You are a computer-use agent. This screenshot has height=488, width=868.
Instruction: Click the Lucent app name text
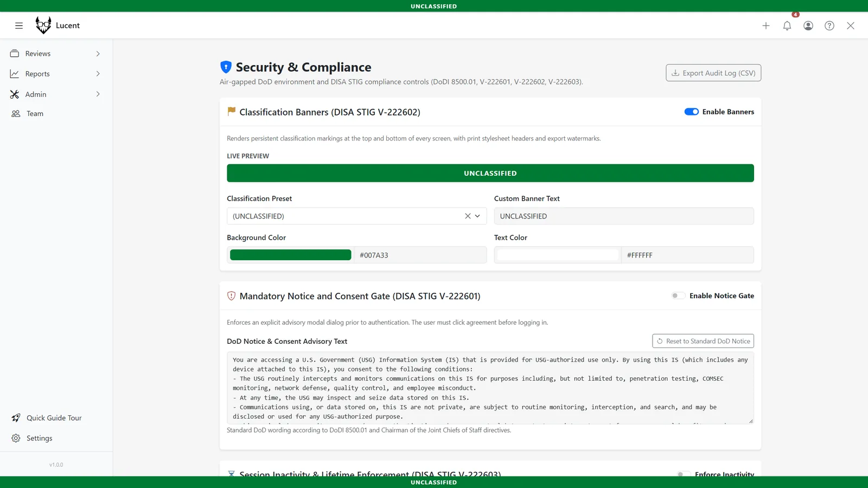68,25
